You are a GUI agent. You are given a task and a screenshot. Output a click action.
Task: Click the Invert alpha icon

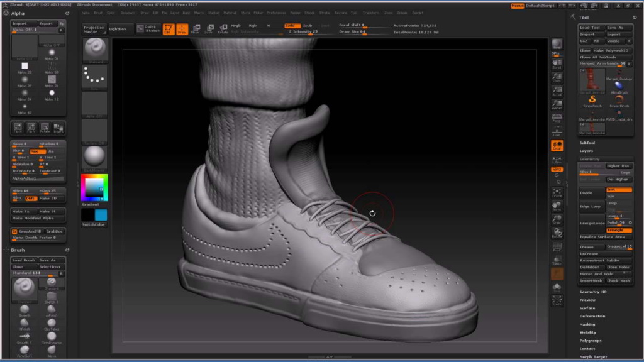point(58,128)
